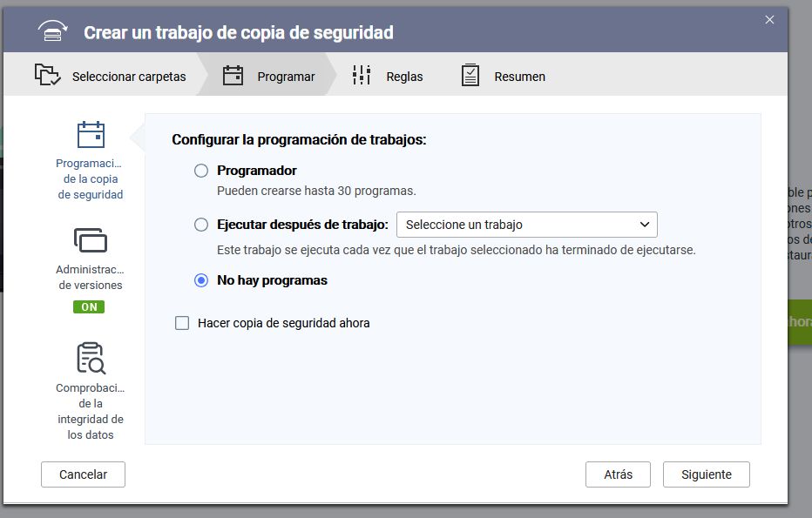Image resolution: width=812 pixels, height=518 pixels.
Task: Click the Cancelar button
Action: point(83,474)
